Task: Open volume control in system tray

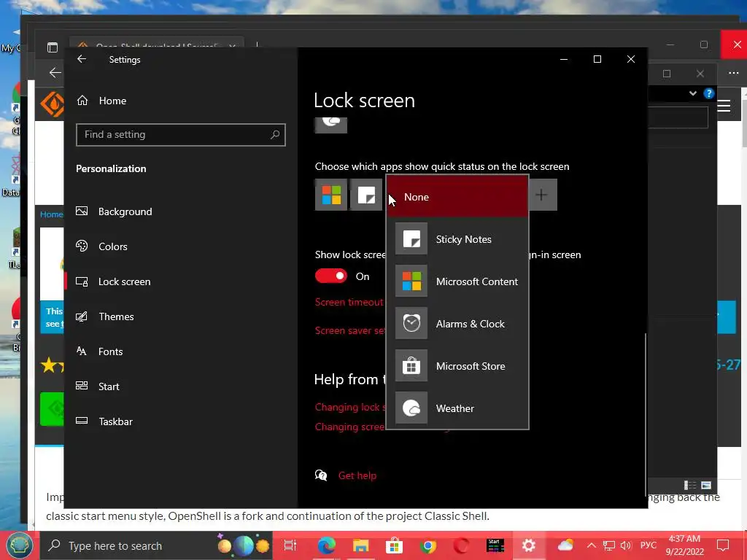Action: click(626, 545)
